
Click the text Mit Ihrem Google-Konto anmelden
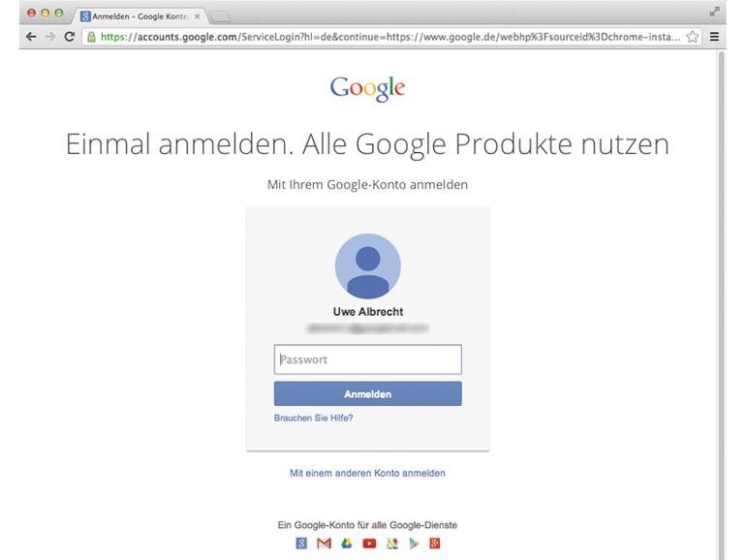click(x=368, y=185)
